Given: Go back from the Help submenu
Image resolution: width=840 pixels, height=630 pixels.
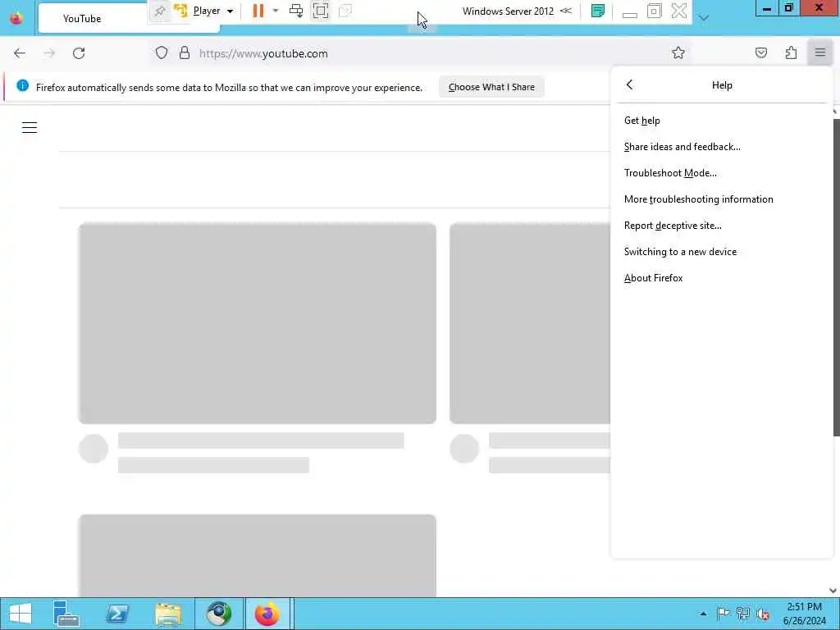Looking at the screenshot, I should (629, 84).
